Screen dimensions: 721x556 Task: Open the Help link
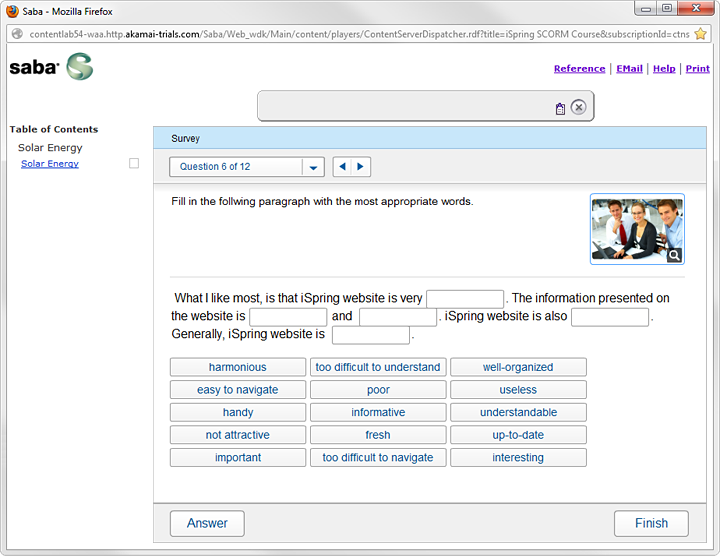point(664,69)
